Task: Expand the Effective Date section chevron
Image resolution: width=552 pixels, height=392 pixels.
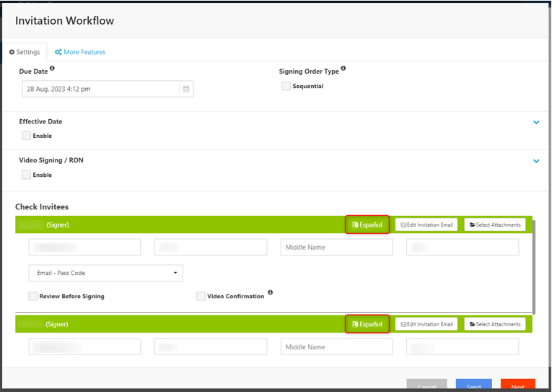Action: tap(536, 123)
